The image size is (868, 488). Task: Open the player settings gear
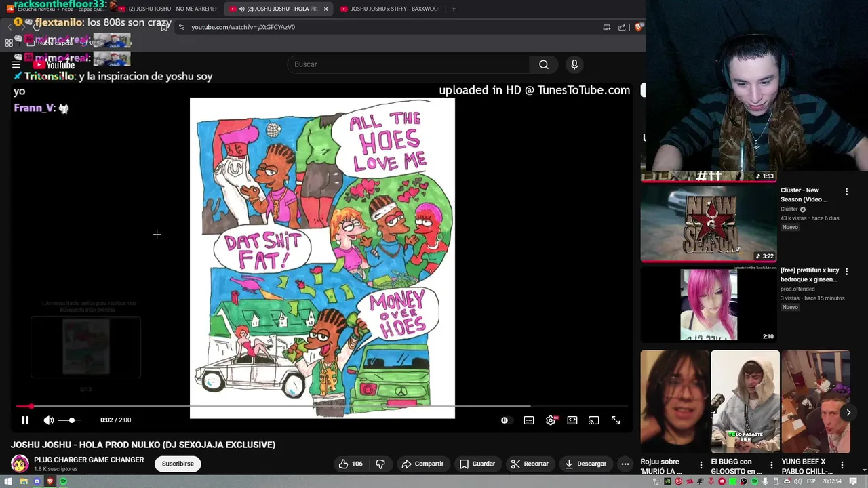click(x=551, y=420)
